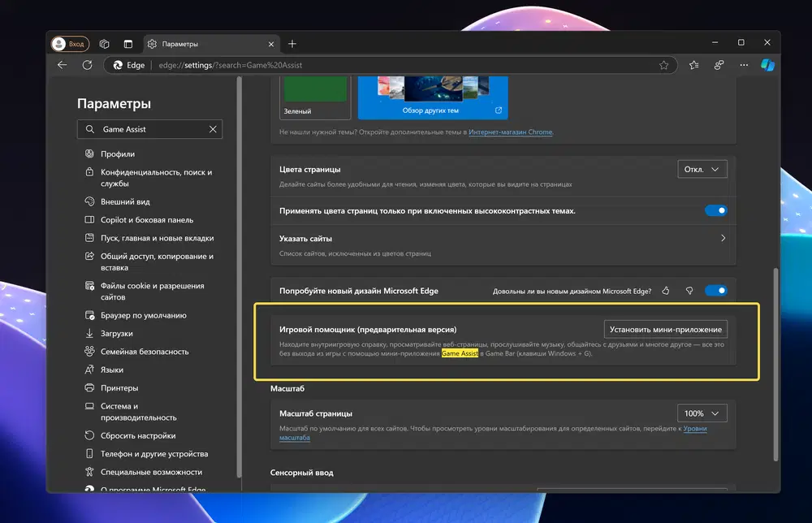The image size is (812, 523).
Task: Open Специальные возможности section
Action: (151, 472)
